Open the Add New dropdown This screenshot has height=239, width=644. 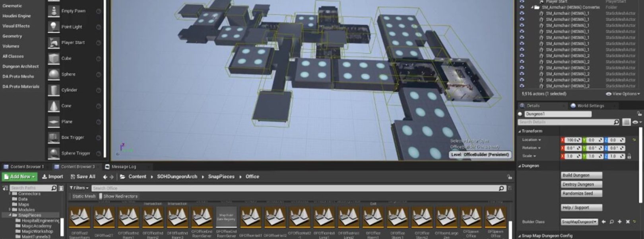pos(19,176)
